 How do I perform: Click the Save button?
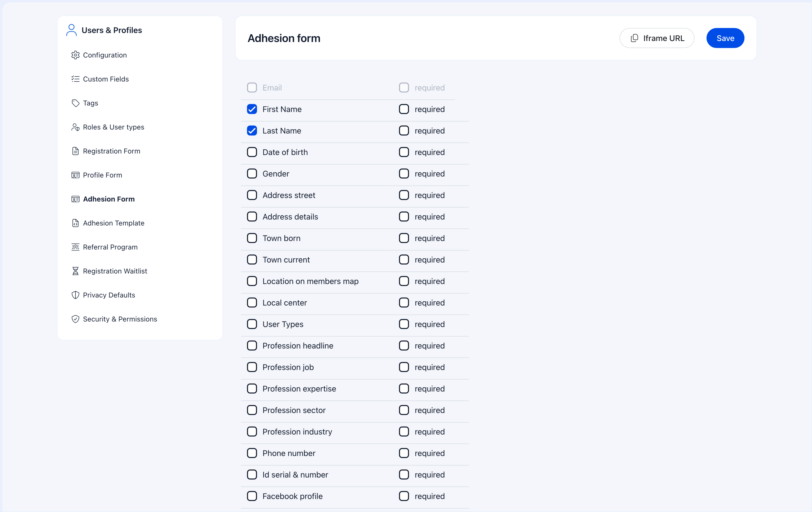click(x=725, y=38)
